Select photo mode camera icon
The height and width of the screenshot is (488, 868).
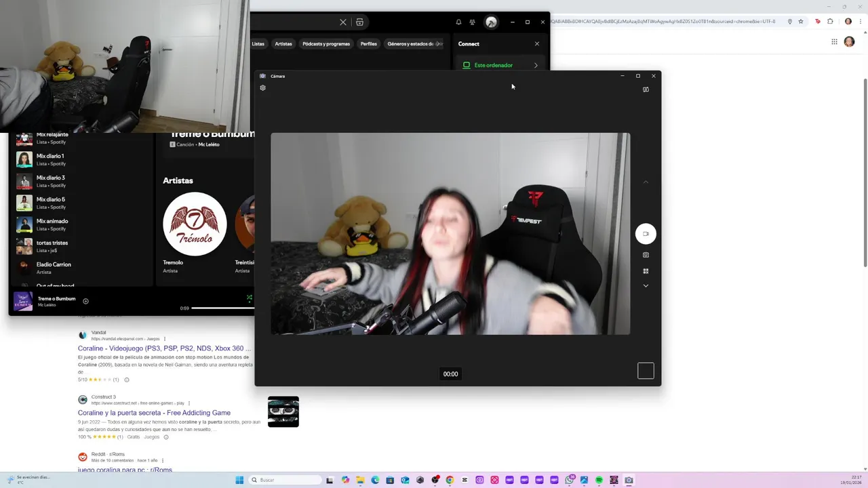click(x=646, y=255)
